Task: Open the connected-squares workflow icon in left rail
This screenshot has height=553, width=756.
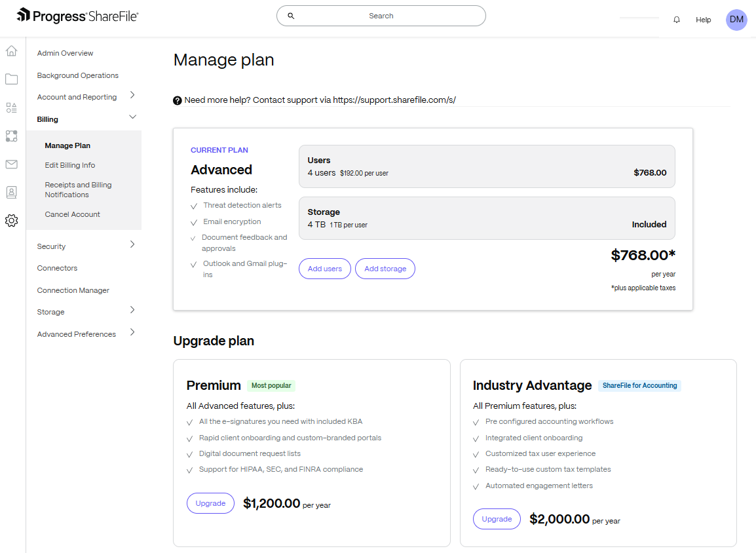Action: 12,136
